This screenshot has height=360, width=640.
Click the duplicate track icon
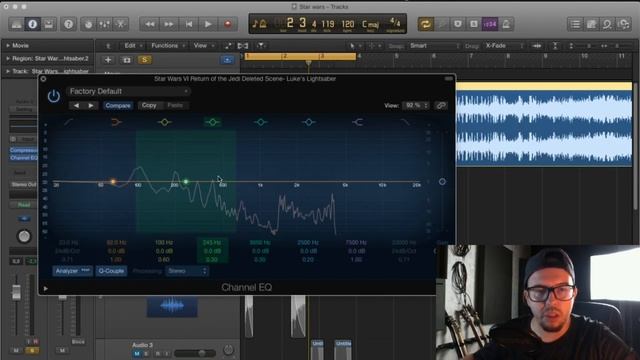[x=127, y=60]
